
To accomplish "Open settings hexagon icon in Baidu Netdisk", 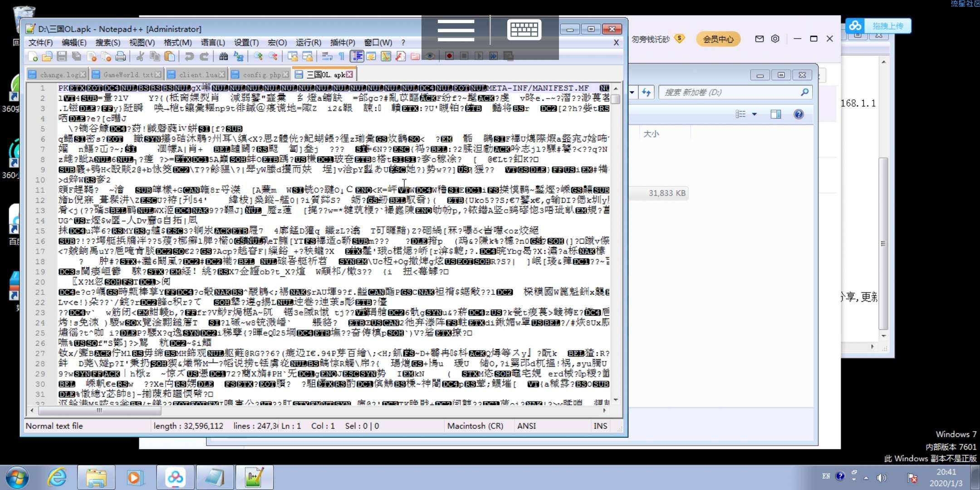I will (x=775, y=39).
